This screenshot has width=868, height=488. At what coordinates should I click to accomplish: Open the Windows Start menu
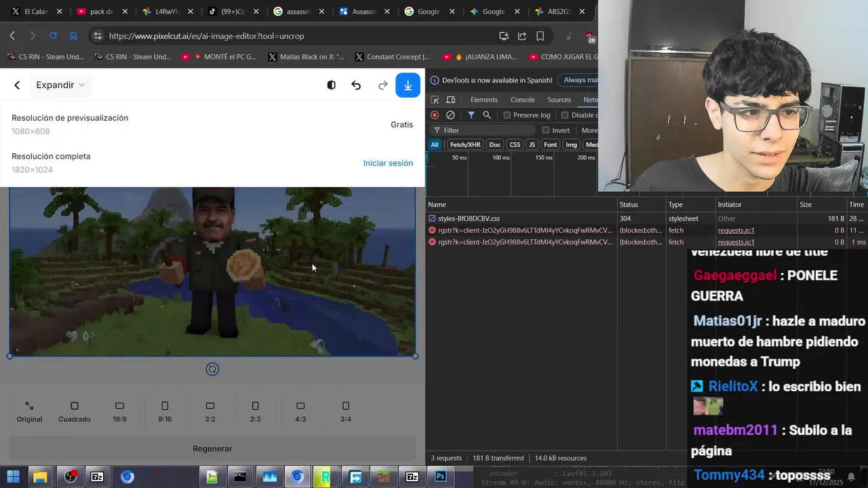13,476
